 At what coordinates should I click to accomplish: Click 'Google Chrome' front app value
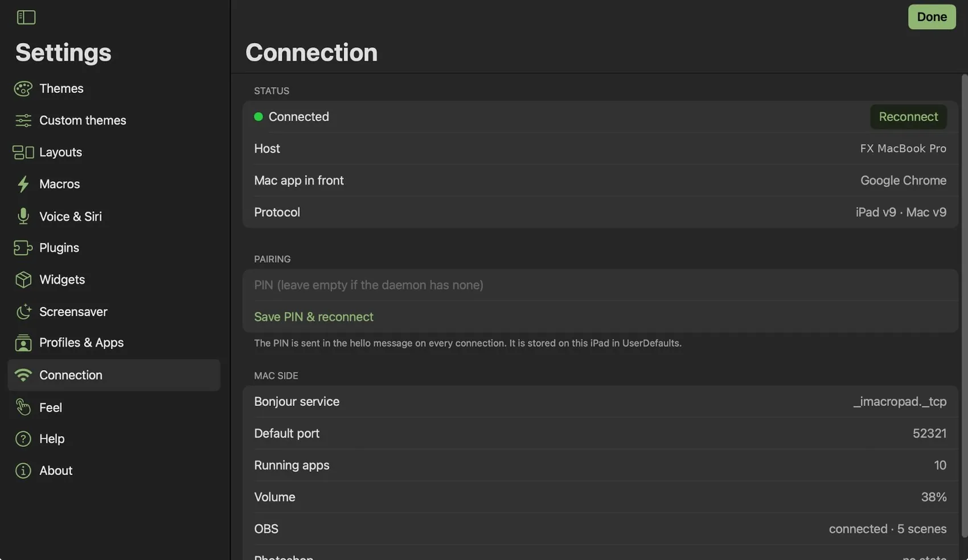click(x=904, y=180)
